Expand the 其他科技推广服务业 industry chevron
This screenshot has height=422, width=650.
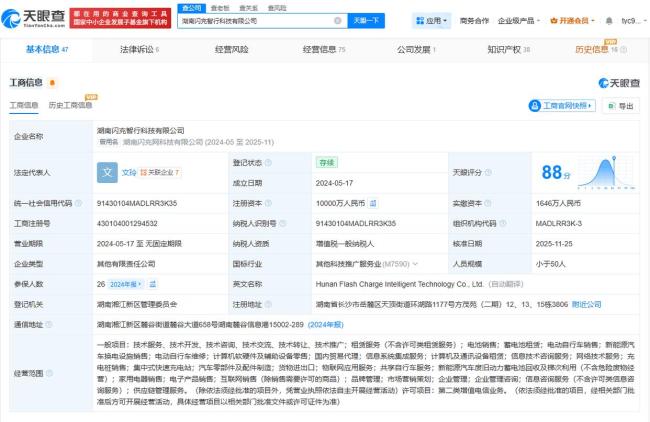[415, 264]
